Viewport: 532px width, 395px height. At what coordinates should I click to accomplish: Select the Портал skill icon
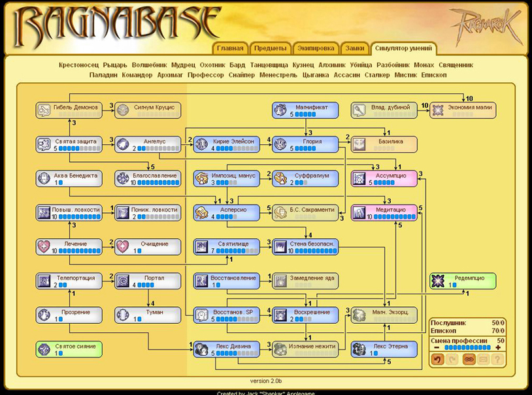coord(123,281)
